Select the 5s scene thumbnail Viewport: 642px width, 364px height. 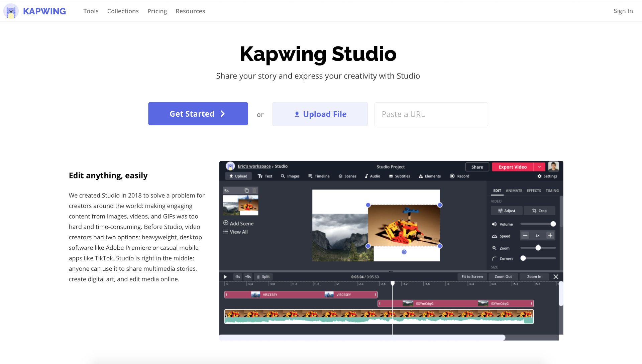coord(240,205)
